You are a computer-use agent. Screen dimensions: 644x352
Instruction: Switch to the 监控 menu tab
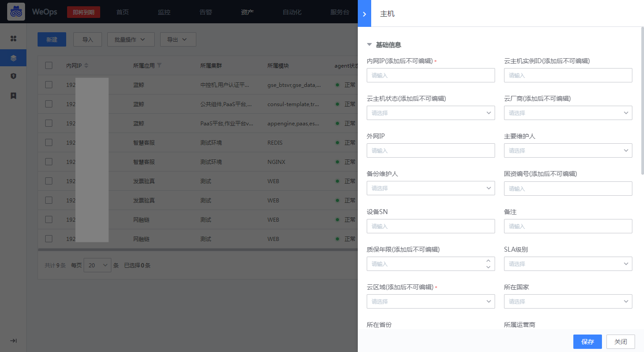pyautogui.click(x=164, y=12)
